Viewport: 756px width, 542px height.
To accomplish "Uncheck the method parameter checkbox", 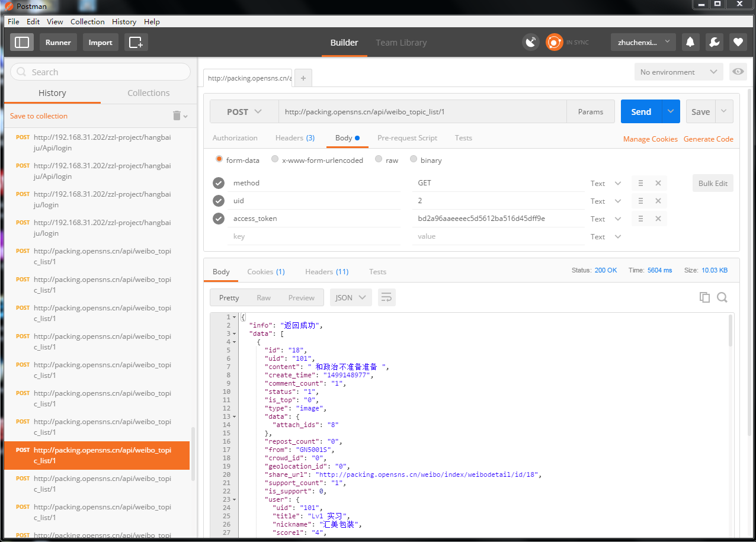I will point(219,183).
